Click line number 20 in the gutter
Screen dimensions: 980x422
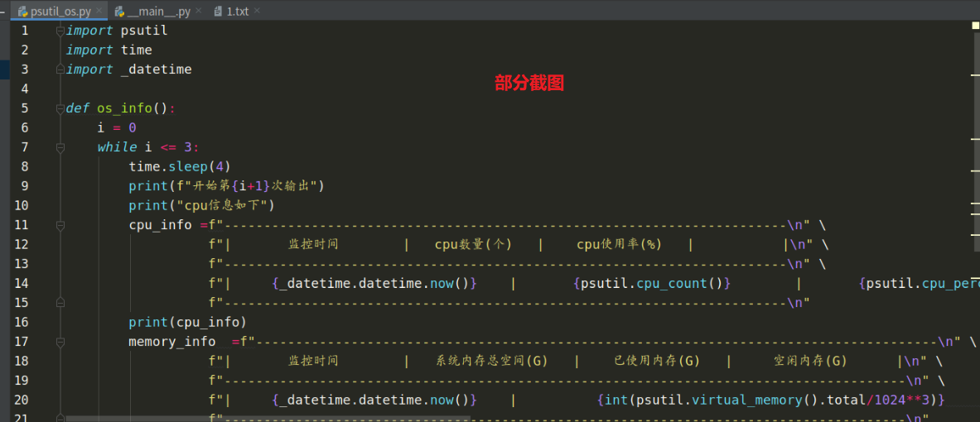coord(21,400)
